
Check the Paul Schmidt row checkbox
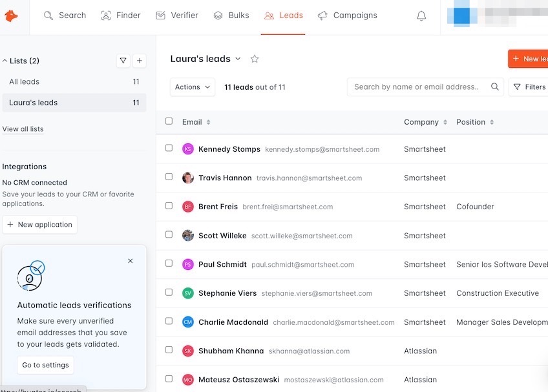coord(169,263)
